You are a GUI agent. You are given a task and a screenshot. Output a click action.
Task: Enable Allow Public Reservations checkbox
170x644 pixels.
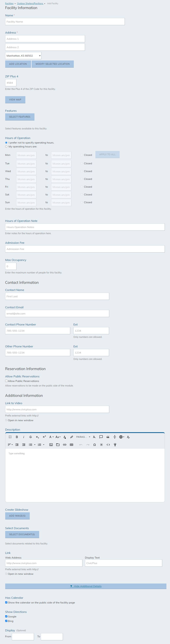6,381
